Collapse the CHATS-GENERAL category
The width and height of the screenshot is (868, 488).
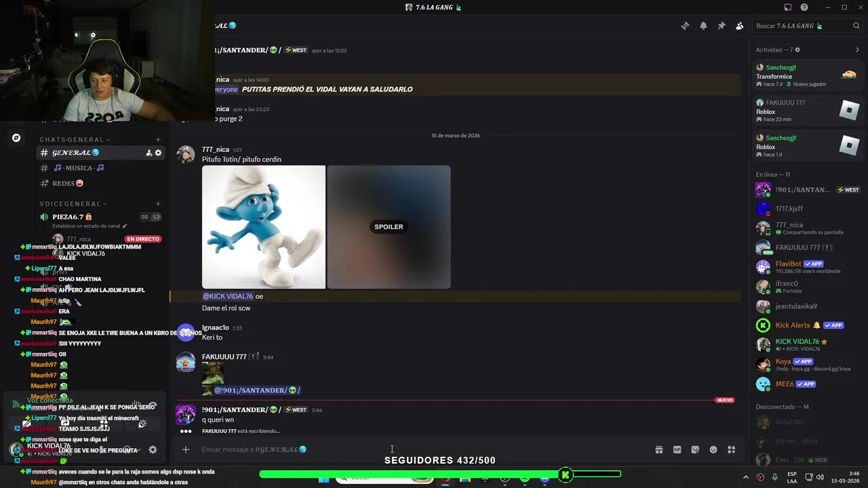tap(75, 140)
